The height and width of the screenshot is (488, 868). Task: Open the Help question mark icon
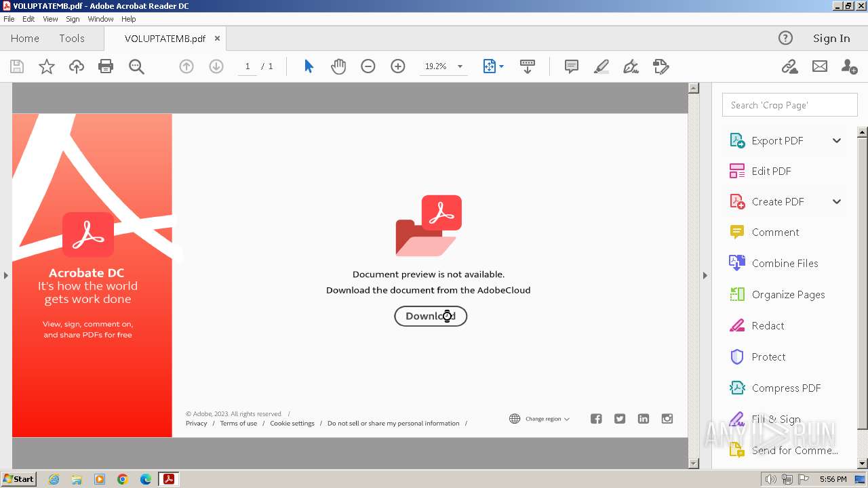pyautogui.click(x=785, y=38)
